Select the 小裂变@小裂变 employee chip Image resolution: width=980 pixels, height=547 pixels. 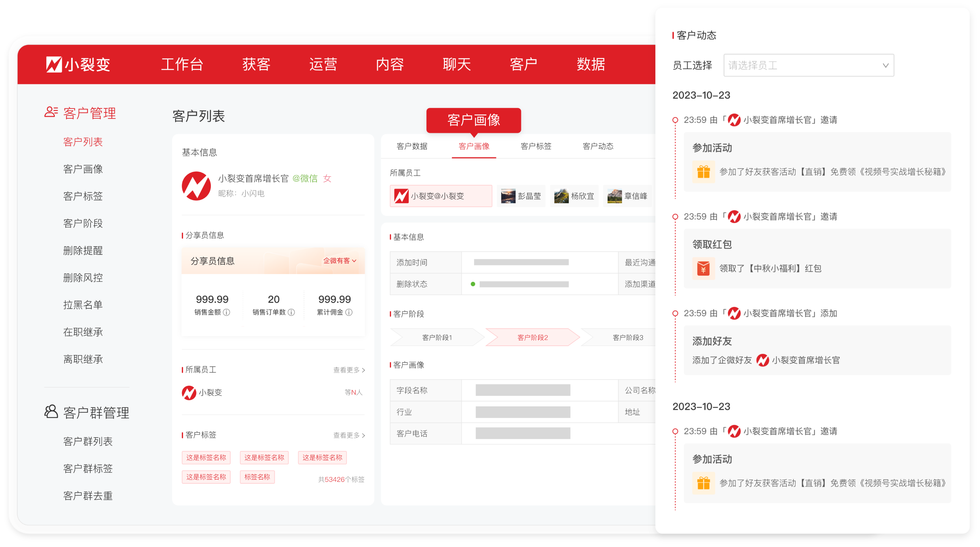(x=441, y=196)
